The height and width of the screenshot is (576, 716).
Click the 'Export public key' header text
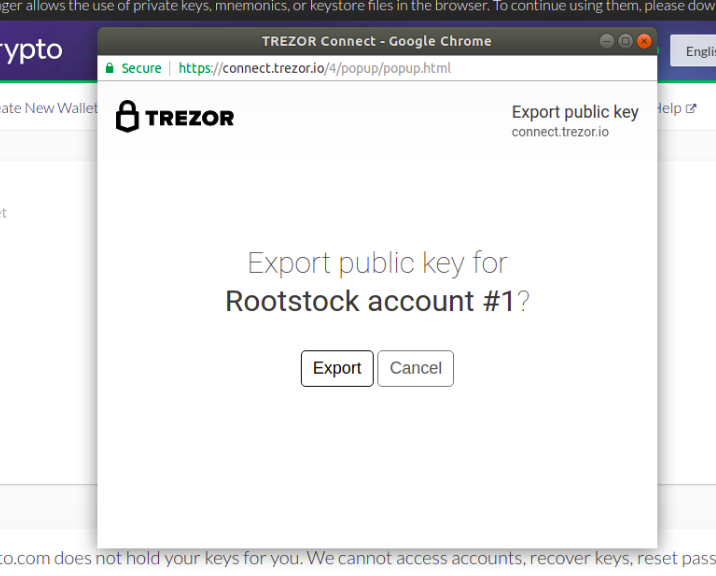pyautogui.click(x=575, y=112)
